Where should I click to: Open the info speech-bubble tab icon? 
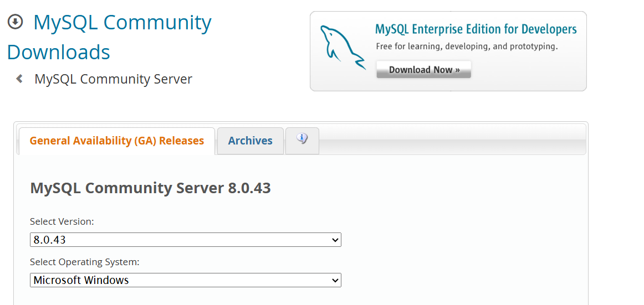[x=302, y=138]
